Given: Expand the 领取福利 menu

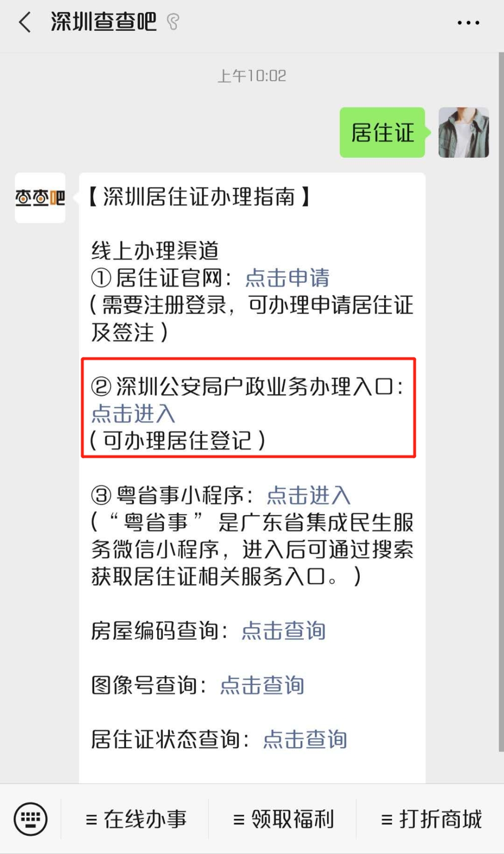Looking at the screenshot, I should tap(283, 819).
